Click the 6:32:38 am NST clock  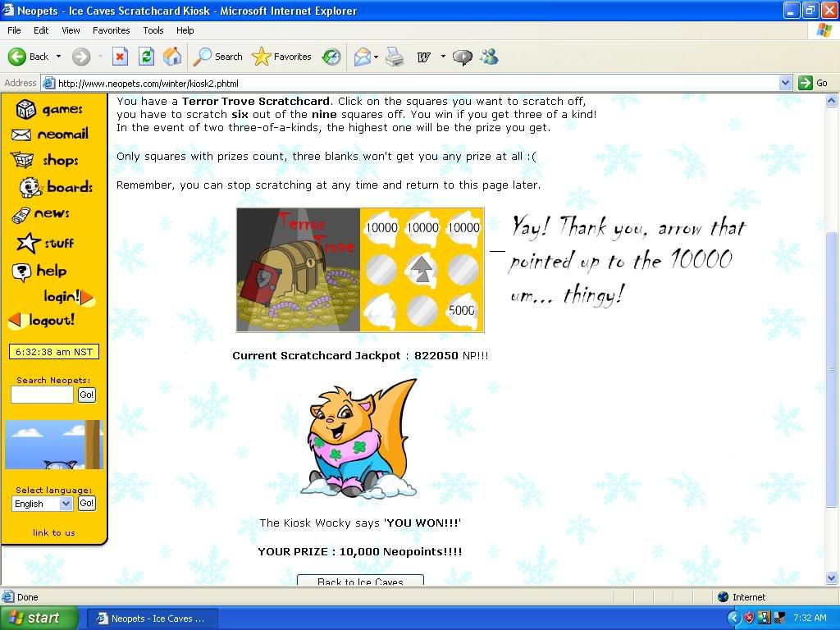[x=54, y=352]
